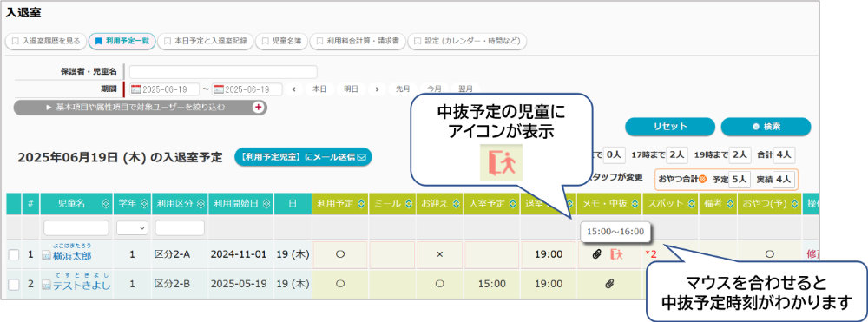Go to previous day with left chevron
868x322 pixels.
(x=293, y=89)
